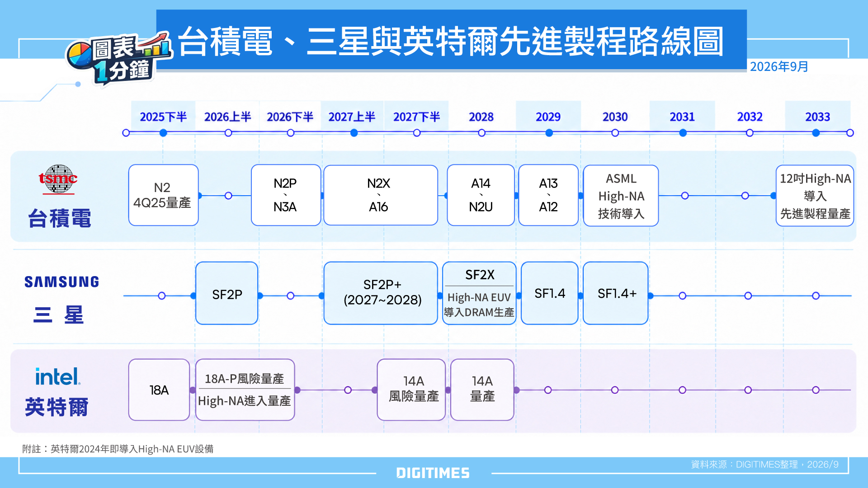Select the 2032 timeline label
Image resolution: width=868 pixels, height=488 pixels.
[x=750, y=117]
